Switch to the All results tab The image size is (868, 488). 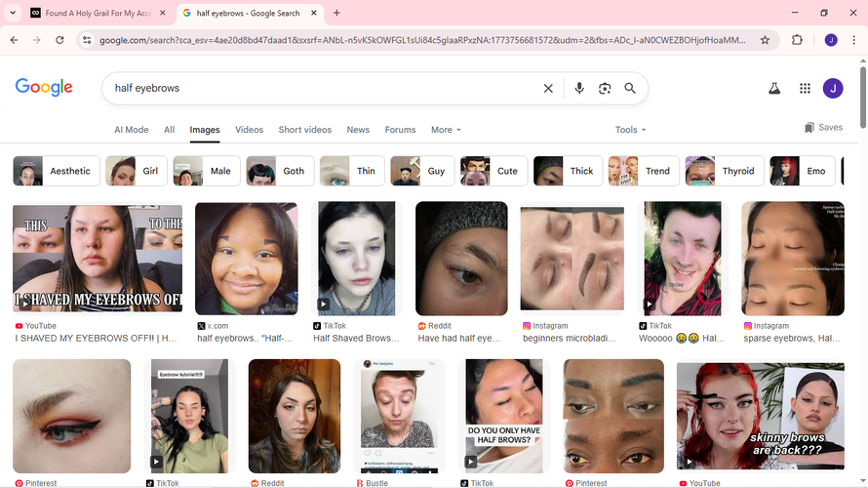click(169, 130)
